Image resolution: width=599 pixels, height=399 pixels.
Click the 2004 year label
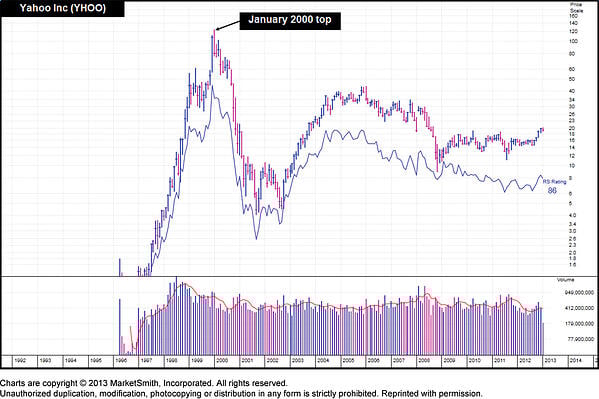(x=323, y=361)
